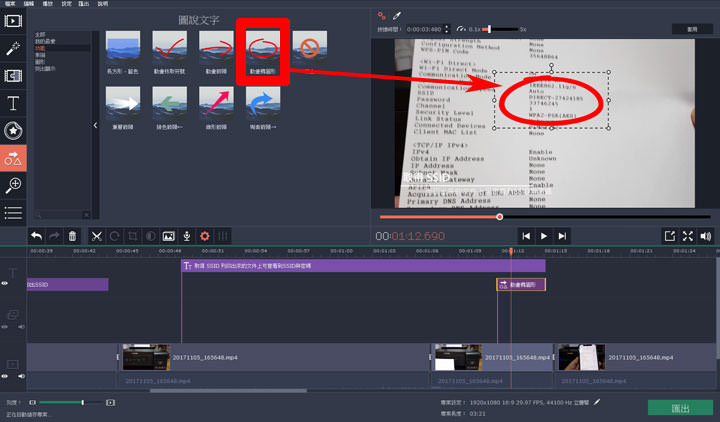Select first category in callouts list

pos(40,34)
